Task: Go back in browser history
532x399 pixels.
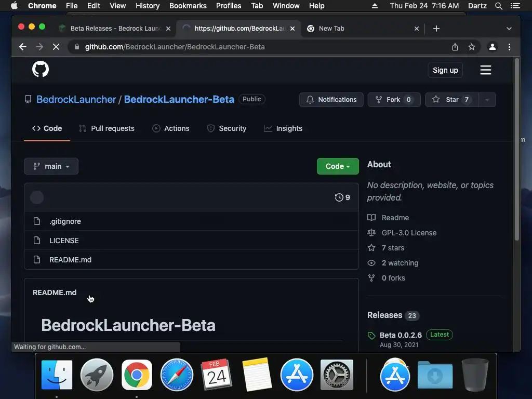Action: 23,47
